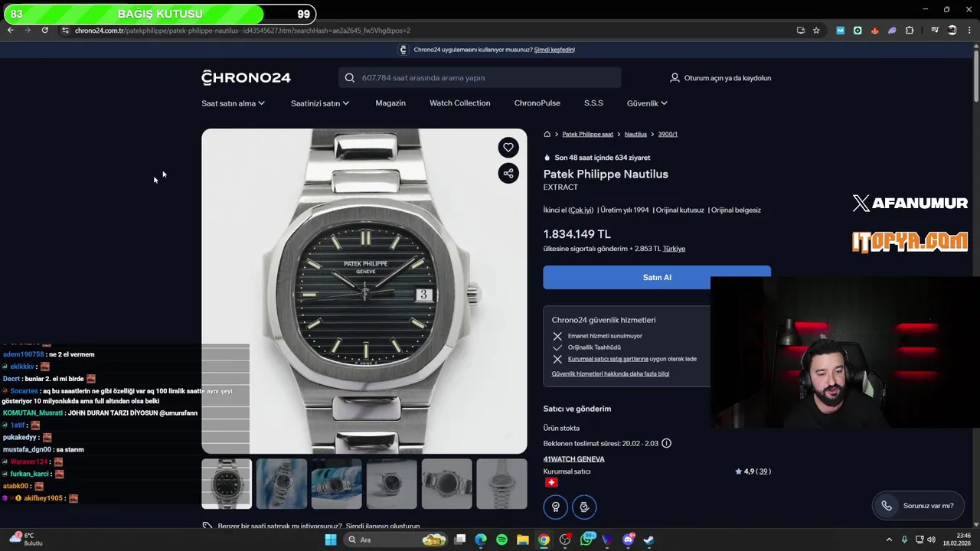Image resolution: width=980 pixels, height=551 pixels.
Task: Bookmark this page with the star icon
Action: (816, 30)
